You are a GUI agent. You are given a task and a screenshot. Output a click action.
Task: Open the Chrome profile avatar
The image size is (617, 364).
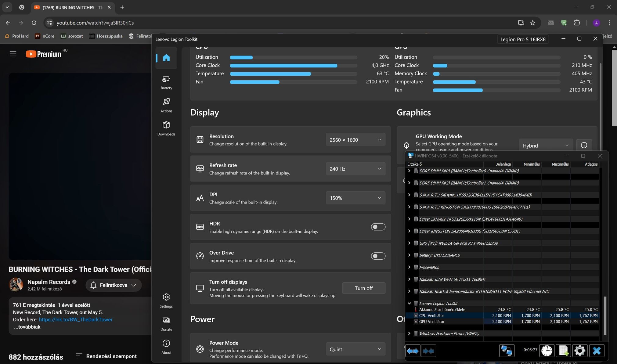[x=596, y=23]
